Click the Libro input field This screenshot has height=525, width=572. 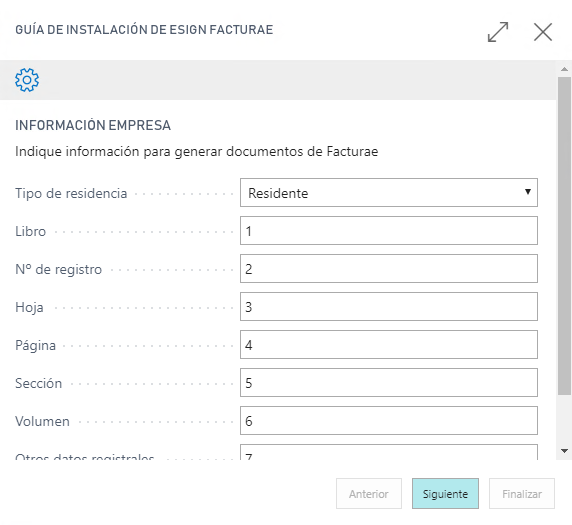tap(389, 231)
